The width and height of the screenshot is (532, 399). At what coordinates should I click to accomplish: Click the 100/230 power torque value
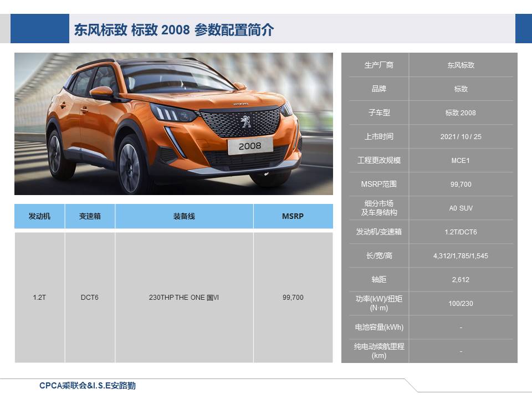point(461,304)
